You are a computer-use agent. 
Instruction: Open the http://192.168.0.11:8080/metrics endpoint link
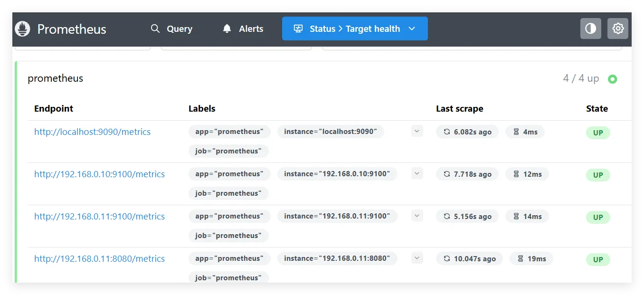click(99, 258)
